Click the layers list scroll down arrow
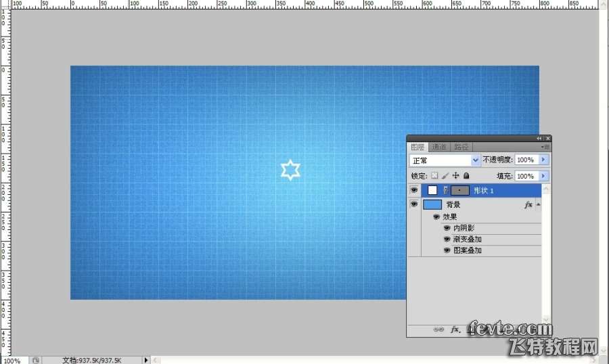 [x=545, y=319]
